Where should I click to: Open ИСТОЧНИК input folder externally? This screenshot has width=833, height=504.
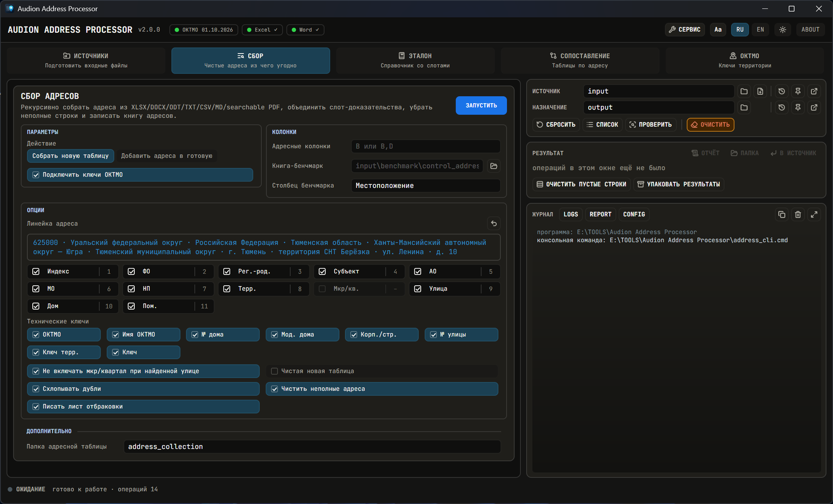pyautogui.click(x=814, y=91)
